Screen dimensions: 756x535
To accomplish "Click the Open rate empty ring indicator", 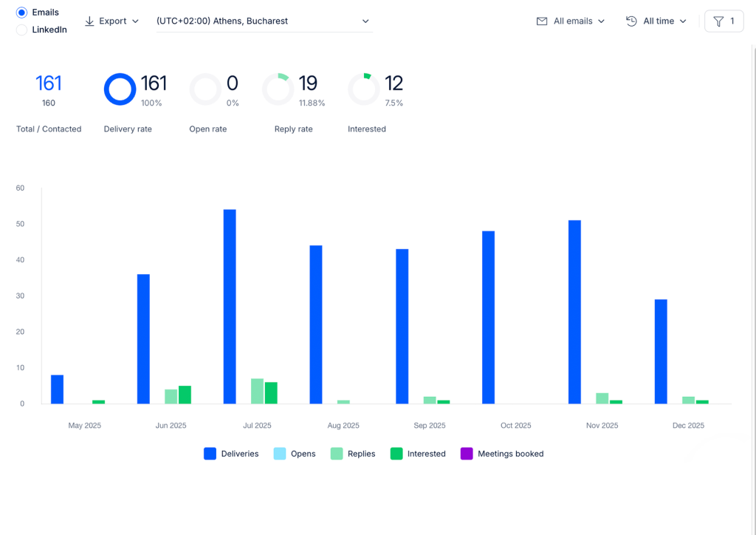I will [x=205, y=89].
